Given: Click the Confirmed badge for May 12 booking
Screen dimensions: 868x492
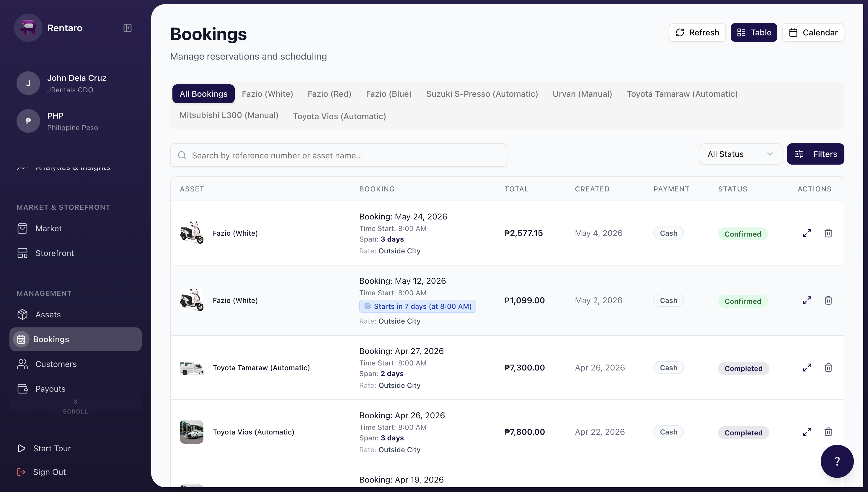Looking at the screenshot, I should [x=743, y=301].
